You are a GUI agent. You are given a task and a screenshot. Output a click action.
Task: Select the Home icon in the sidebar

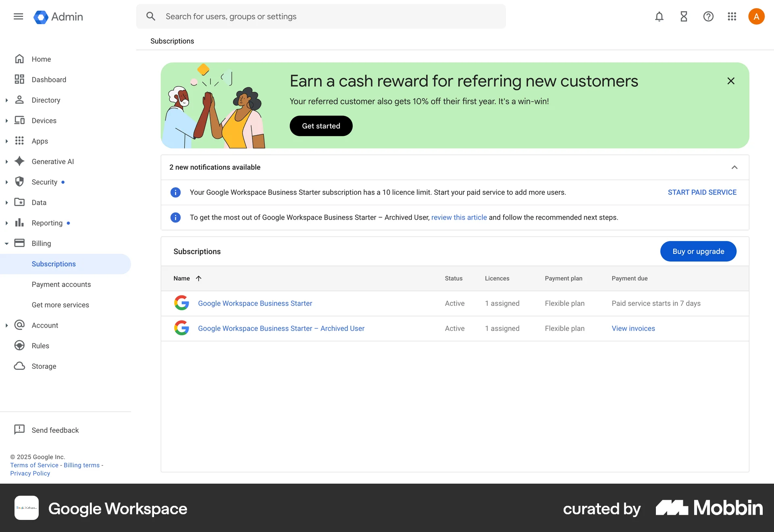point(19,59)
